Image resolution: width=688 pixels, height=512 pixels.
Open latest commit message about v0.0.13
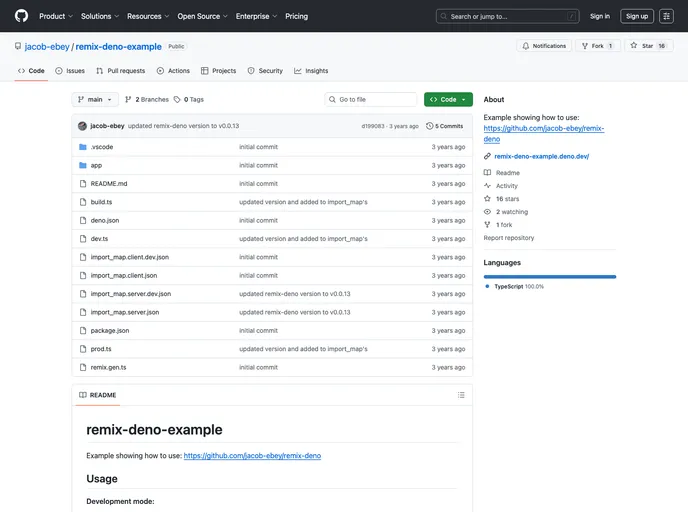pos(183,126)
